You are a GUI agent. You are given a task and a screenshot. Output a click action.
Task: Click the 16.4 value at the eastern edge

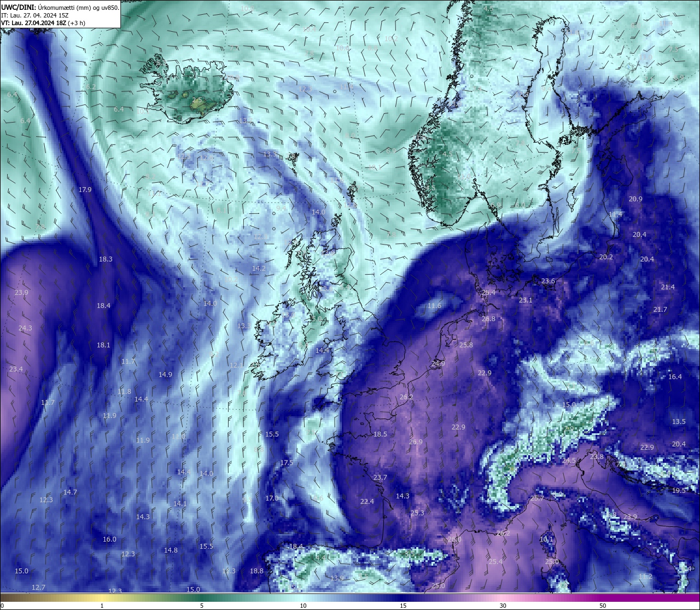click(x=675, y=377)
